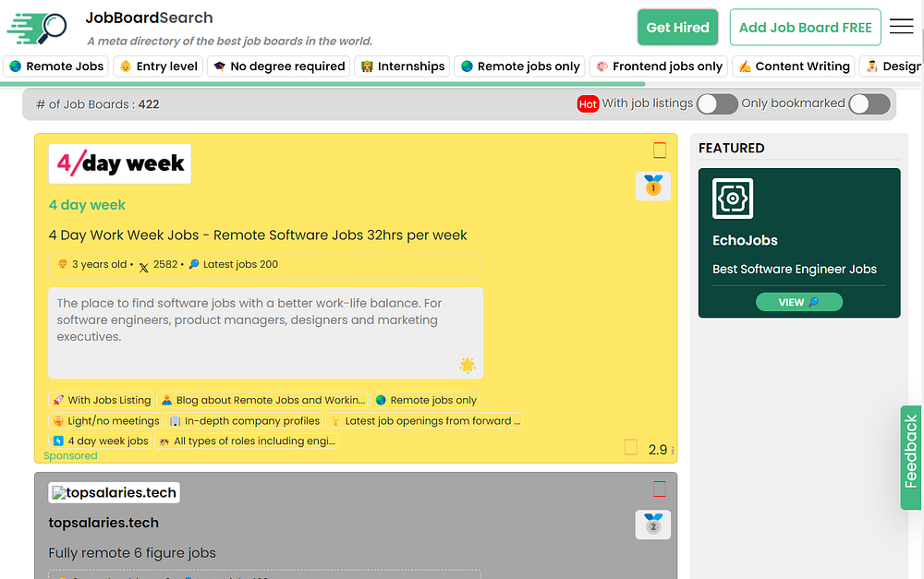Click the 4 day week logo image
The image size is (924, 579).
[x=119, y=163]
